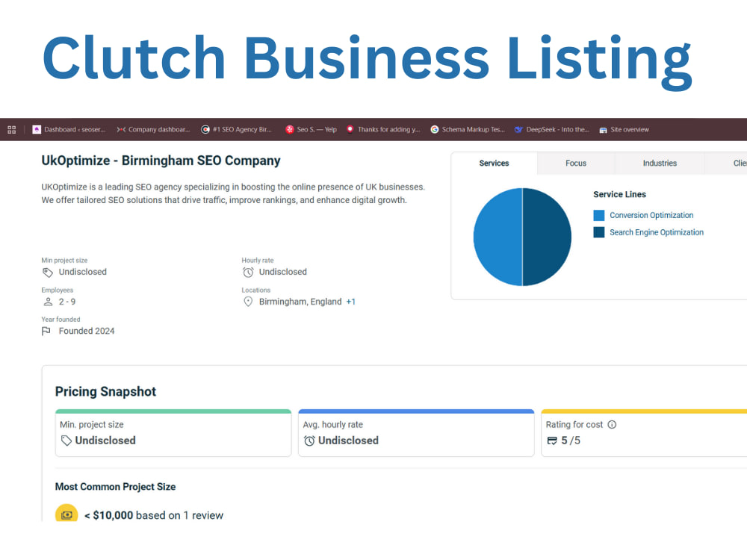The image size is (747, 560).
Task: Click the employees person icon
Action: [48, 302]
